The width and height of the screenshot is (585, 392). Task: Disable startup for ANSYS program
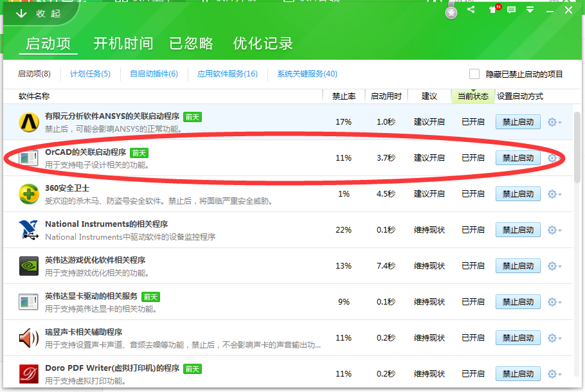click(518, 122)
